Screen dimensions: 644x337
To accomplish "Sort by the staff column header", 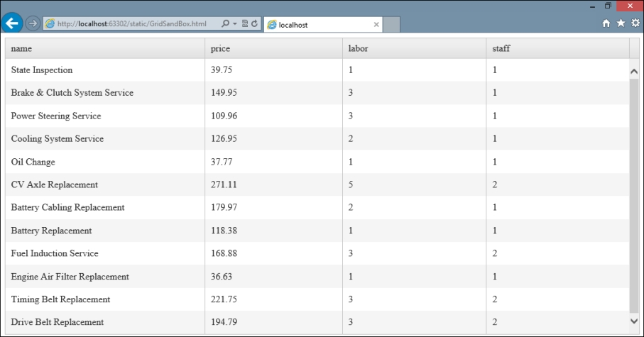I will point(558,48).
